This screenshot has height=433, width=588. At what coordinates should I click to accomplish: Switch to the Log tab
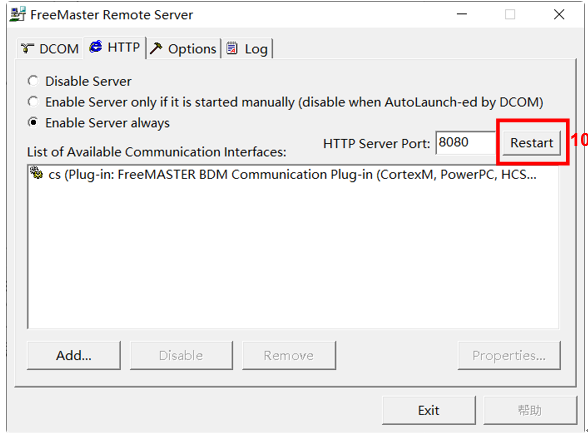click(x=247, y=48)
